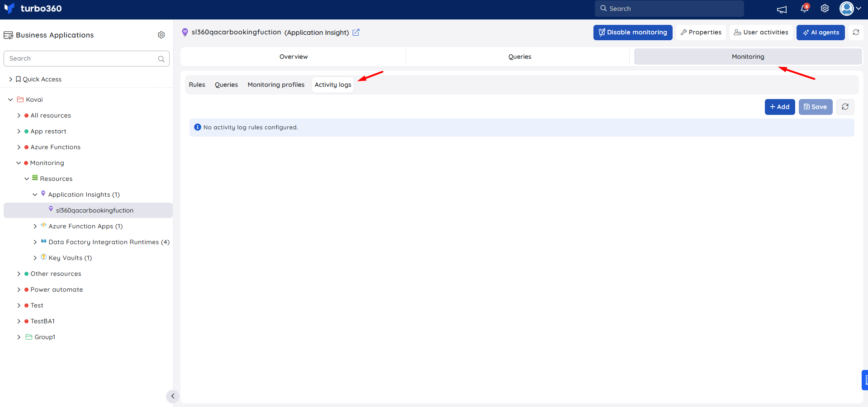Open the Rules sub-tab

click(x=197, y=85)
